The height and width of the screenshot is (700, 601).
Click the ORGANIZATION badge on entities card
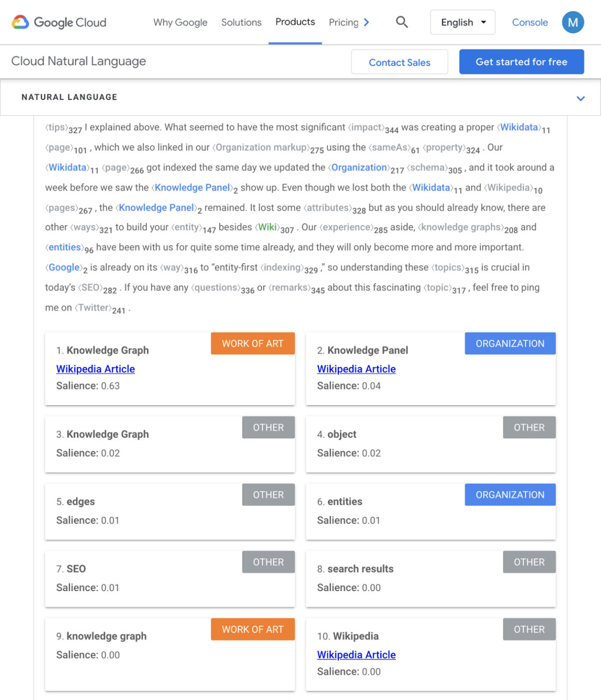pos(510,494)
